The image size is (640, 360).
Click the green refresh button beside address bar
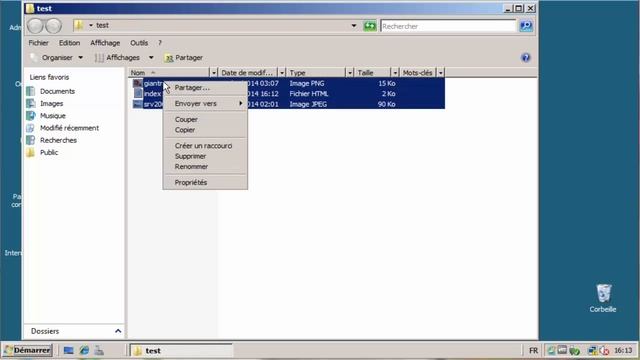[x=370, y=26]
